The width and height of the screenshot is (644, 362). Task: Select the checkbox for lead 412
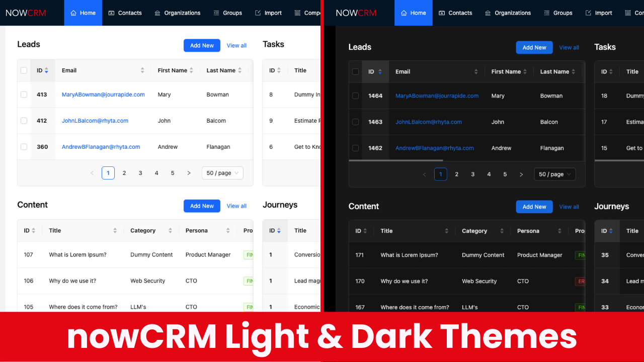tap(24, 121)
